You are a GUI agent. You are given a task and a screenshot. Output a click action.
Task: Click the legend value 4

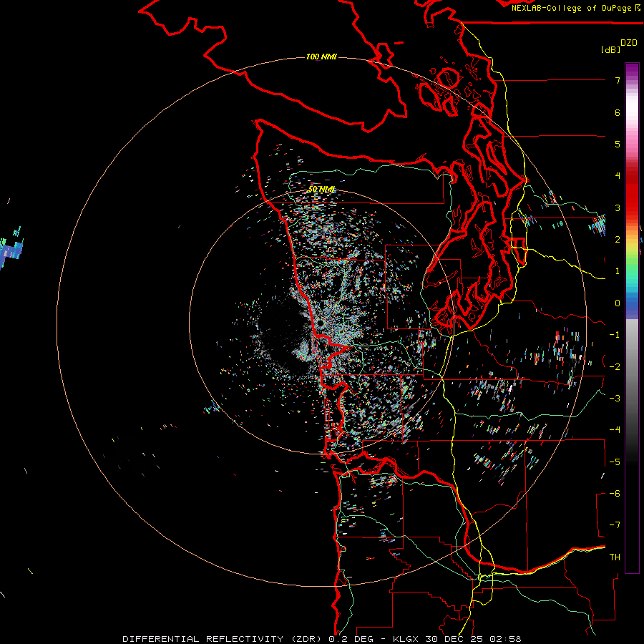[x=618, y=176]
